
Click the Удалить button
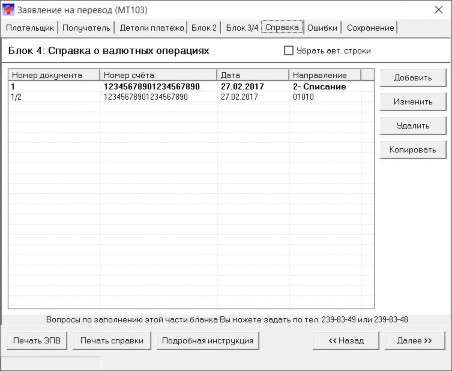(x=413, y=126)
